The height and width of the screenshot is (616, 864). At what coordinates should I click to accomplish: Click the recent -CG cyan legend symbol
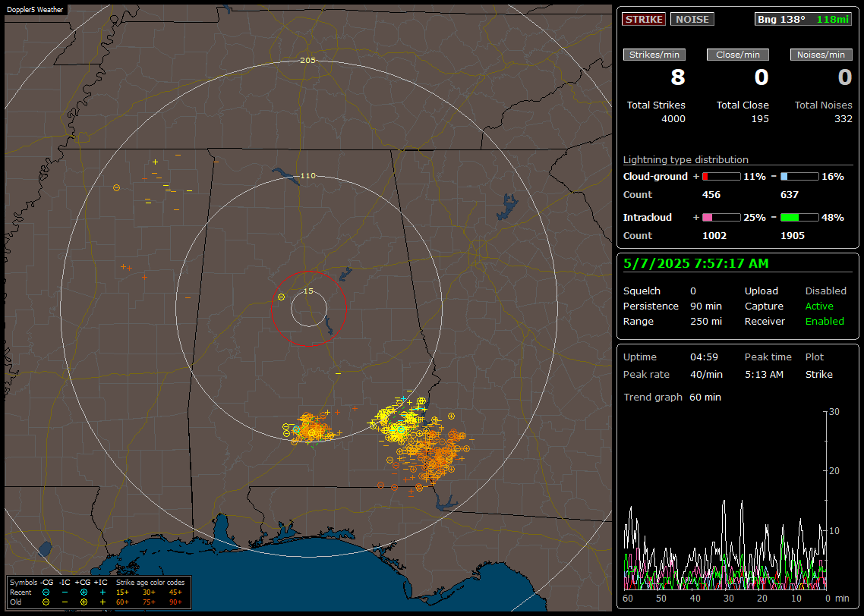point(46,592)
